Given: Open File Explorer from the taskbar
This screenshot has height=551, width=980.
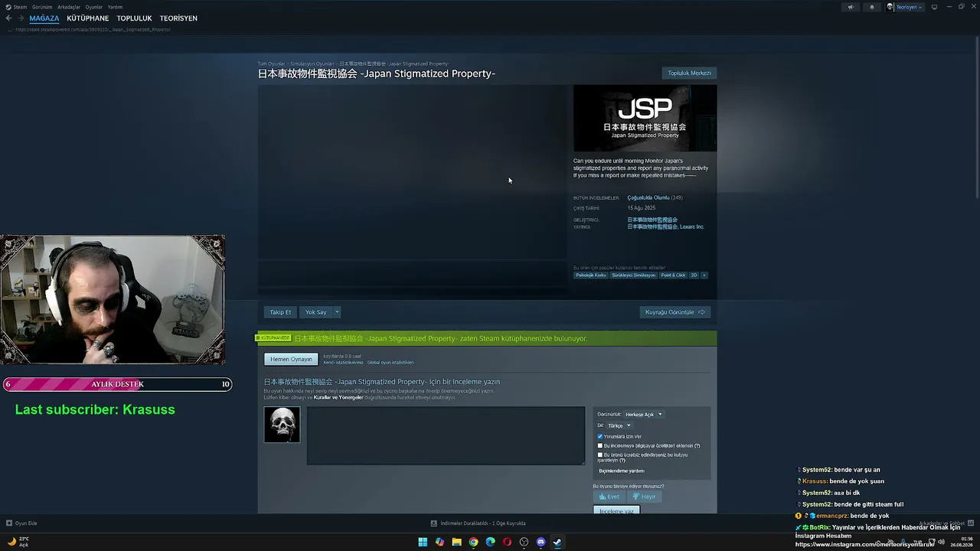Looking at the screenshot, I should pyautogui.click(x=456, y=543).
